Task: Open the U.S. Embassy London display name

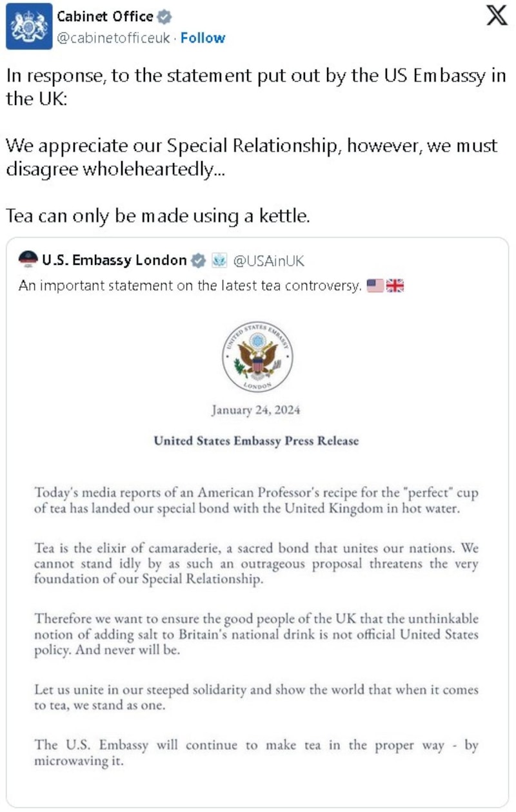Action: coord(114,260)
